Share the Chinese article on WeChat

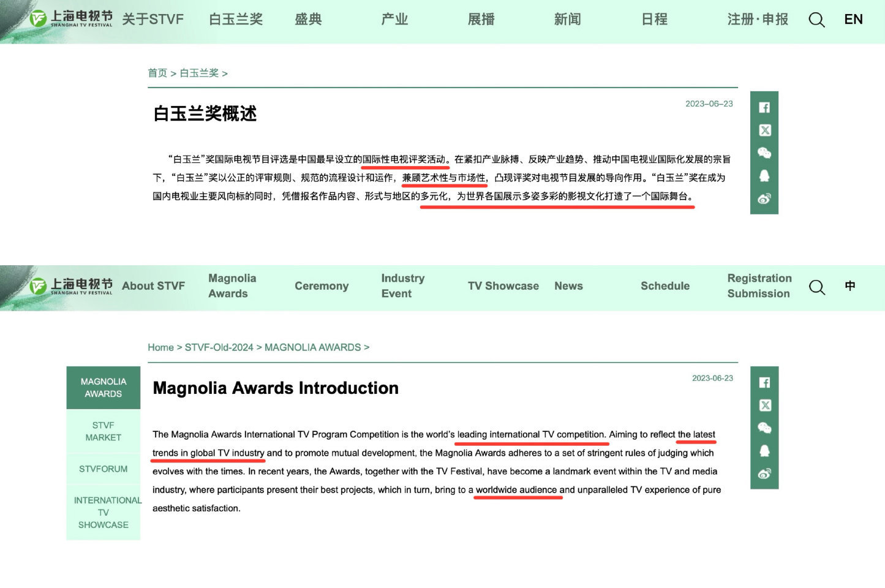764,153
